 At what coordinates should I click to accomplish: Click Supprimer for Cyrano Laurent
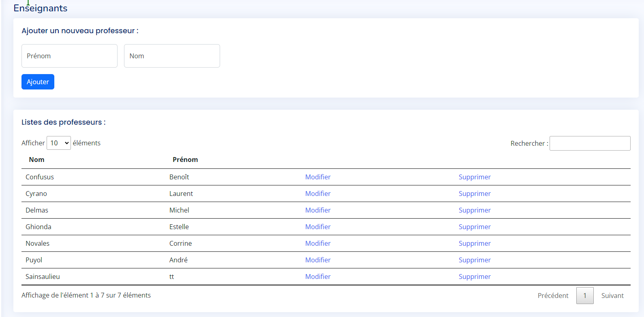(x=475, y=194)
